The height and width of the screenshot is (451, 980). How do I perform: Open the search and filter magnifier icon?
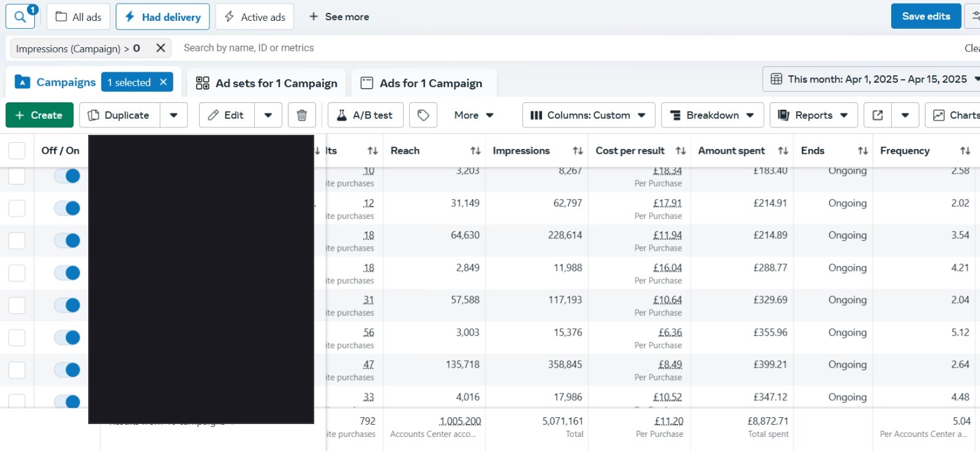(x=21, y=17)
